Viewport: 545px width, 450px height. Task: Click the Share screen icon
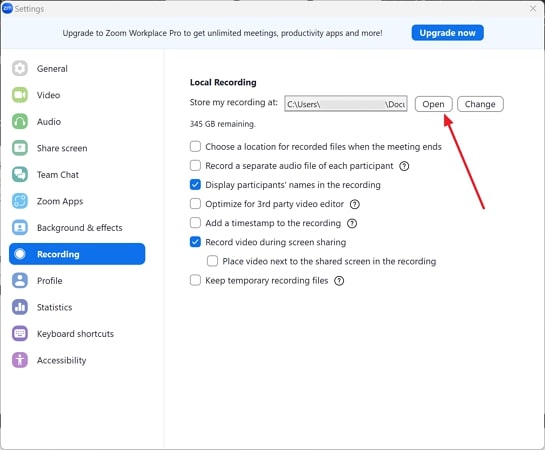click(20, 148)
